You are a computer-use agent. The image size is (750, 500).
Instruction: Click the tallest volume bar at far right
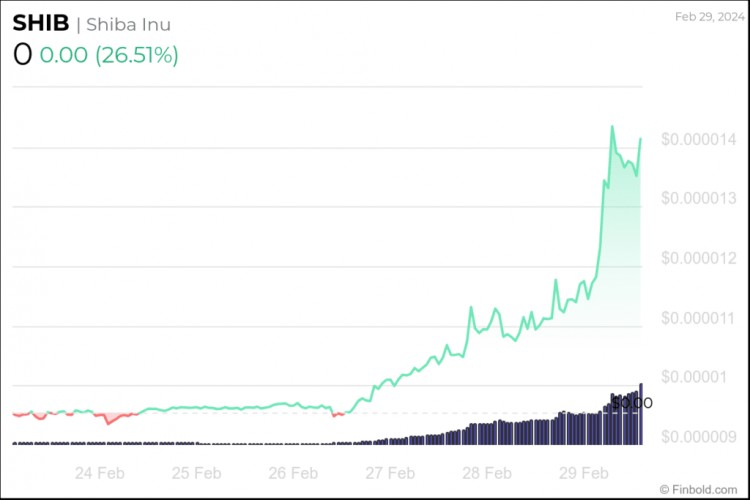pos(640,414)
